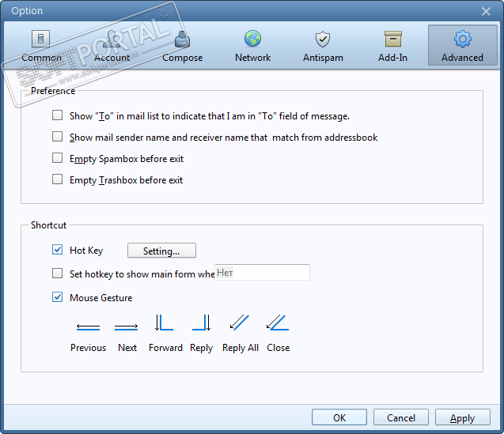Click the Forward gesture label
The height and width of the screenshot is (434, 504).
click(x=165, y=348)
